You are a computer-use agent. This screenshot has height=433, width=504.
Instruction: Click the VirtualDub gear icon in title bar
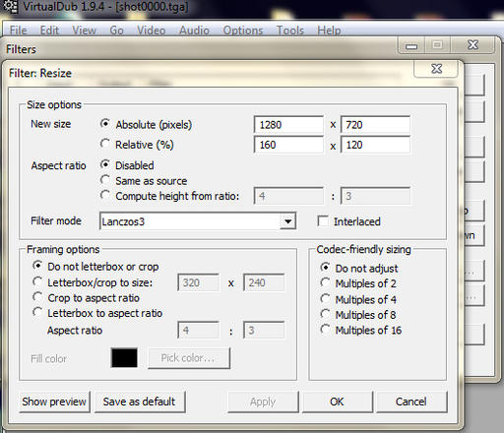click(x=10, y=6)
